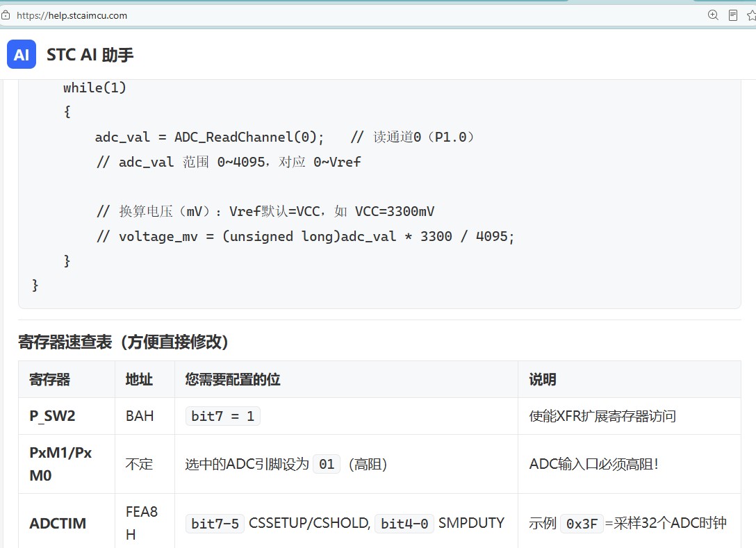Screen dimensions: 756x548
Task: Click the bit7-5 code chip
Action: tap(215, 524)
